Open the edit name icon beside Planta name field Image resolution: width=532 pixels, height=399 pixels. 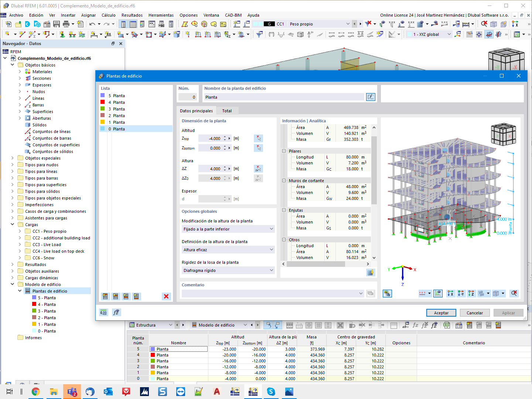(371, 97)
